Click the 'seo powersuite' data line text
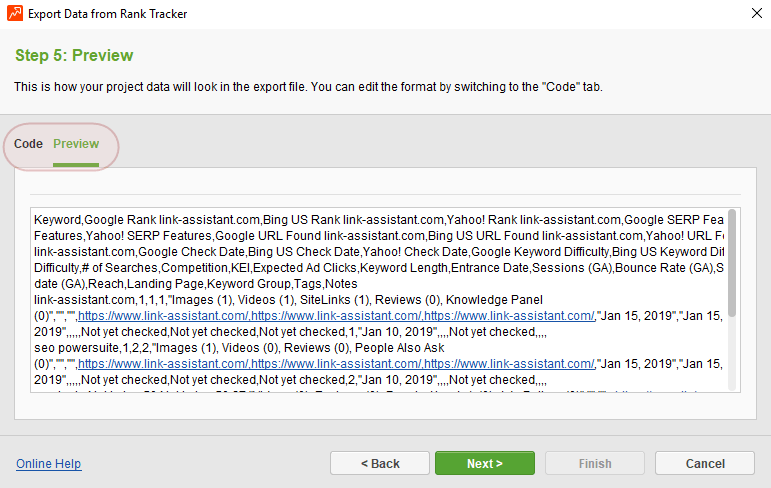The width and height of the screenshot is (771, 488). (x=239, y=348)
